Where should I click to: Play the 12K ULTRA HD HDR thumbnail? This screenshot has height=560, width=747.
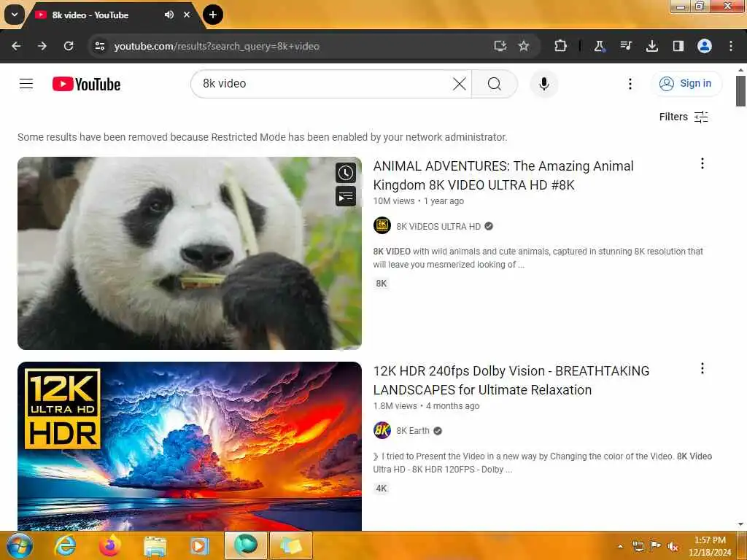click(x=190, y=446)
